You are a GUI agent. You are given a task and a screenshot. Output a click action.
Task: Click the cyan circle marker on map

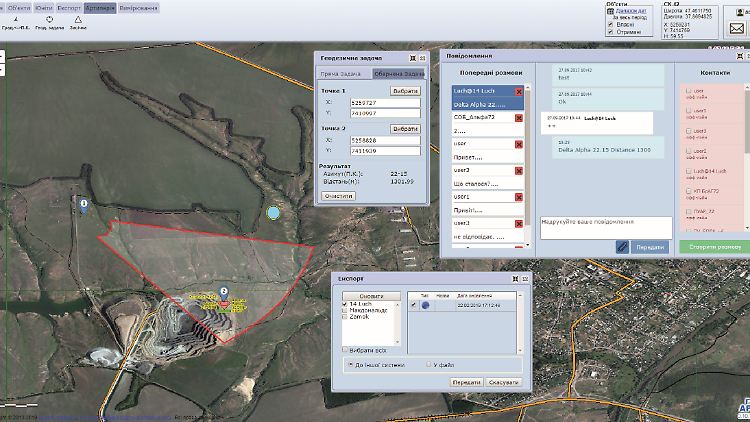274,213
